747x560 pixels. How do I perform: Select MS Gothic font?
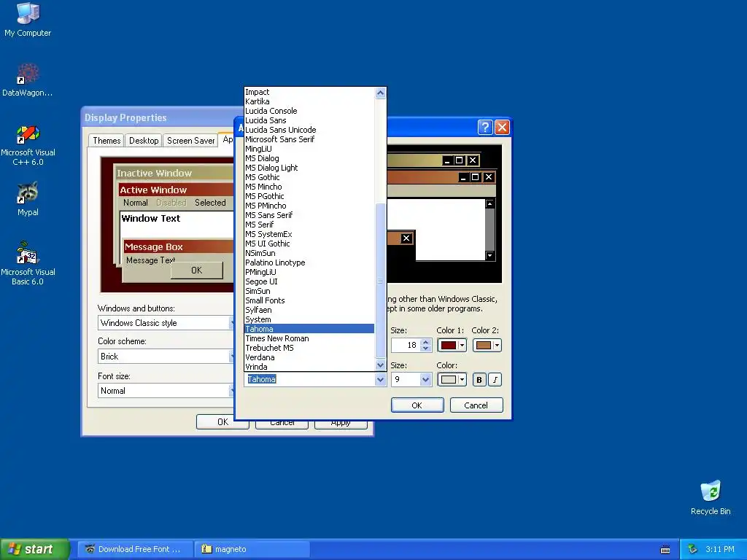[309, 177]
